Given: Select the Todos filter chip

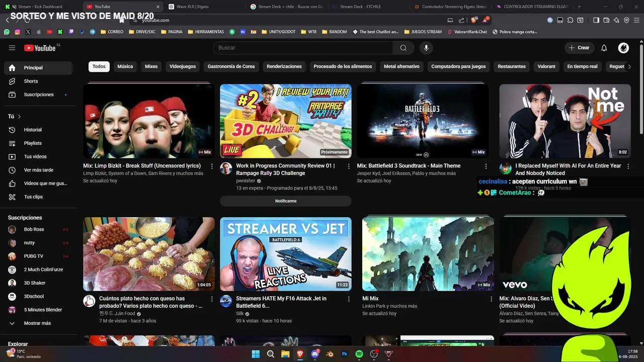Looking at the screenshot, I should coord(99,66).
